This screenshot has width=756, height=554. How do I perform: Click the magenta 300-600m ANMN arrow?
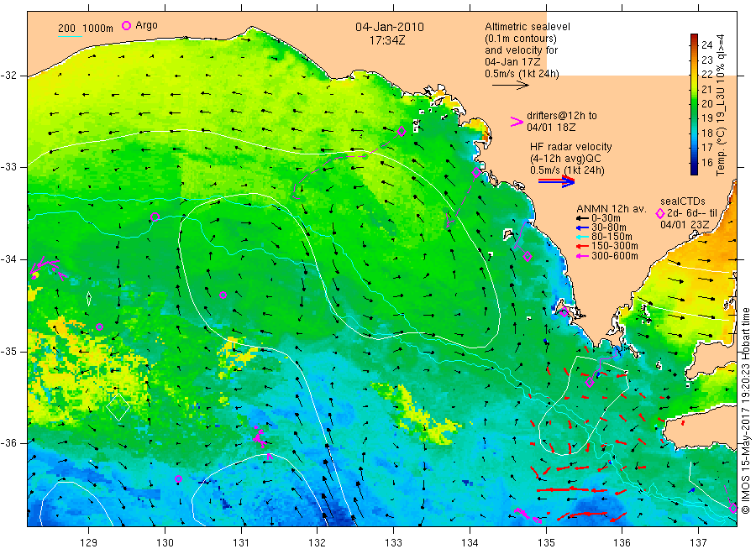pos(582,256)
